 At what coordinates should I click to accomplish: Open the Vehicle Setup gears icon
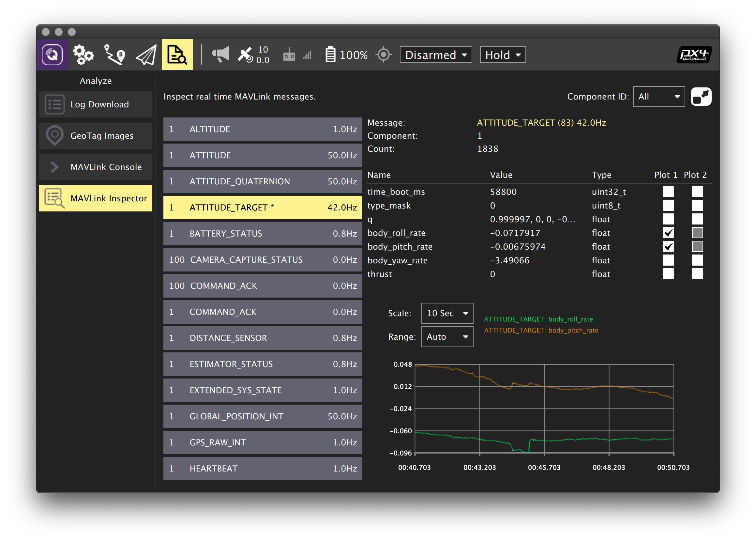click(83, 54)
